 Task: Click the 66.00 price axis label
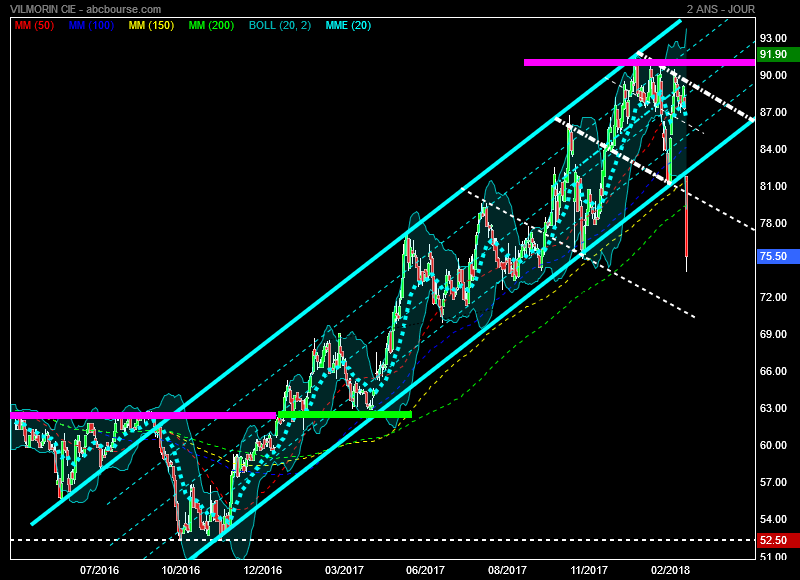pos(773,371)
